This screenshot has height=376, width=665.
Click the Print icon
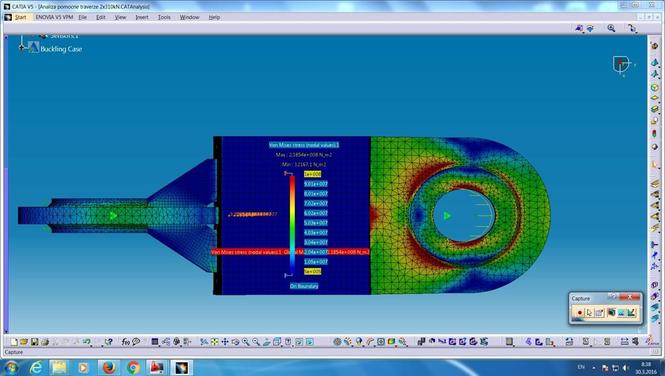pyautogui.click(x=45, y=342)
